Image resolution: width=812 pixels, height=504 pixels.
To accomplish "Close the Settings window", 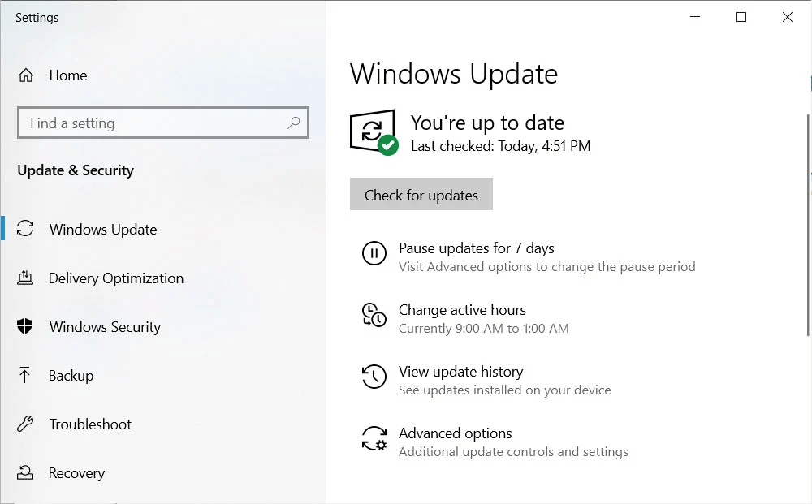I will pos(787,17).
